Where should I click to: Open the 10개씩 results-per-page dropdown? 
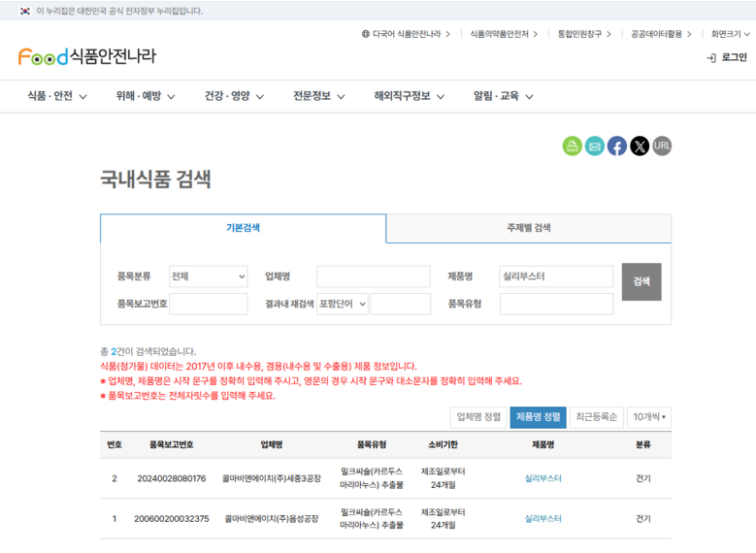648,417
